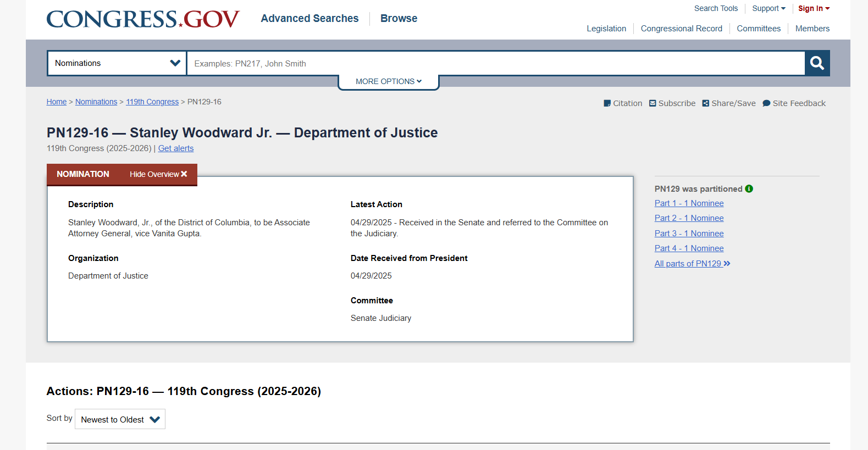This screenshot has width=868, height=450.
Task: Select the NOMINATION tab
Action: tap(83, 174)
